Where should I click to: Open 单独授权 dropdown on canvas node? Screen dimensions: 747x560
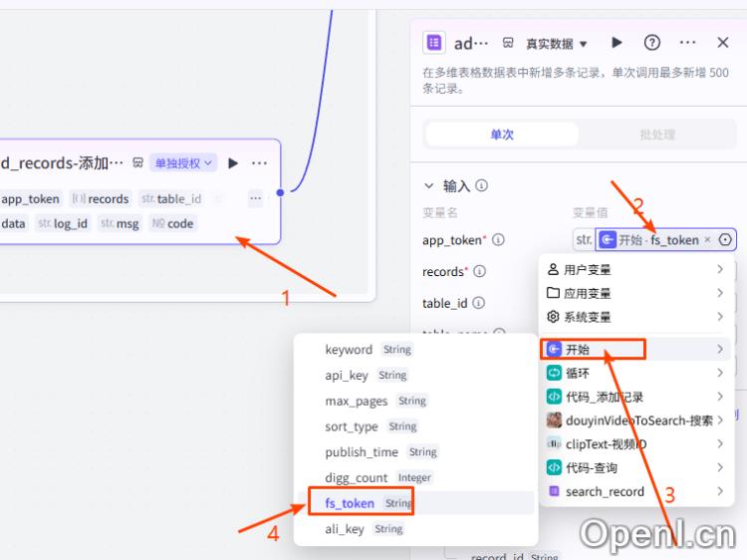tap(183, 163)
